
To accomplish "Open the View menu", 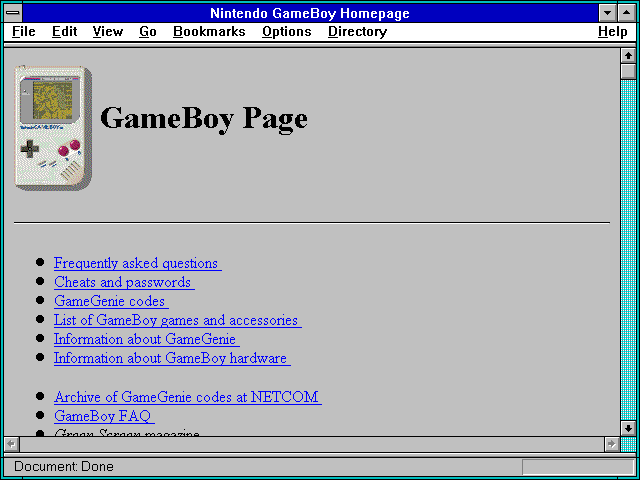I will [108, 32].
